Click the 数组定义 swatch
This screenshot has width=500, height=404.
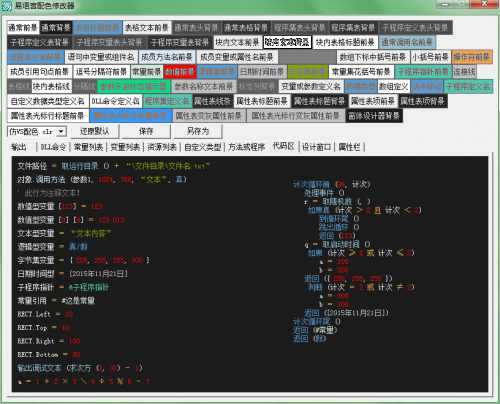pos(394,86)
